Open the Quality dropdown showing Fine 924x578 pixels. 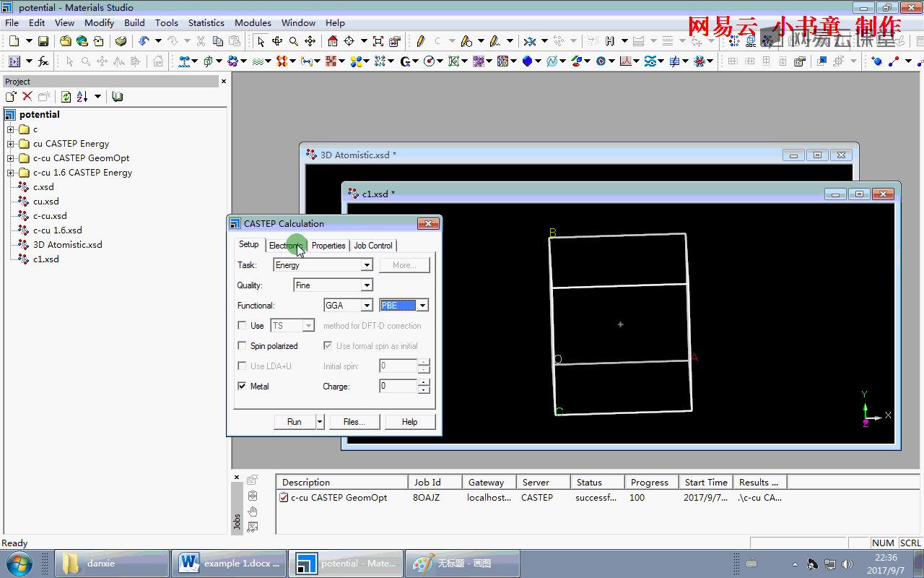[367, 285]
